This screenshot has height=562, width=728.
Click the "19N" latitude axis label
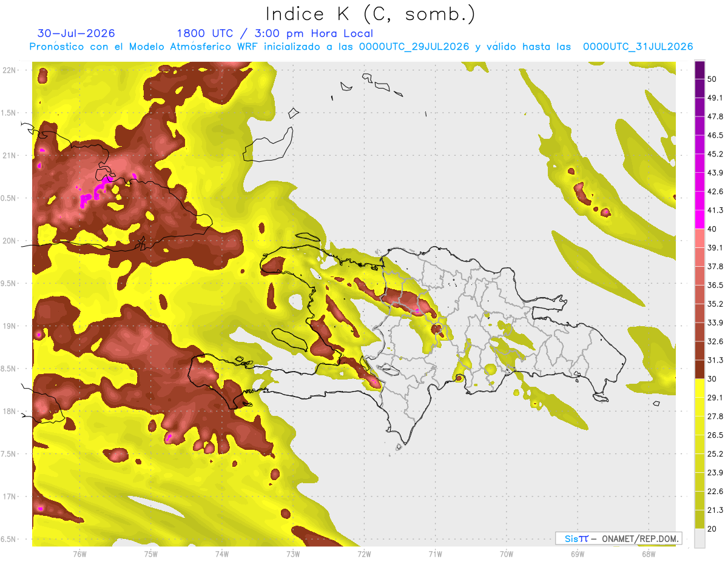(10, 326)
